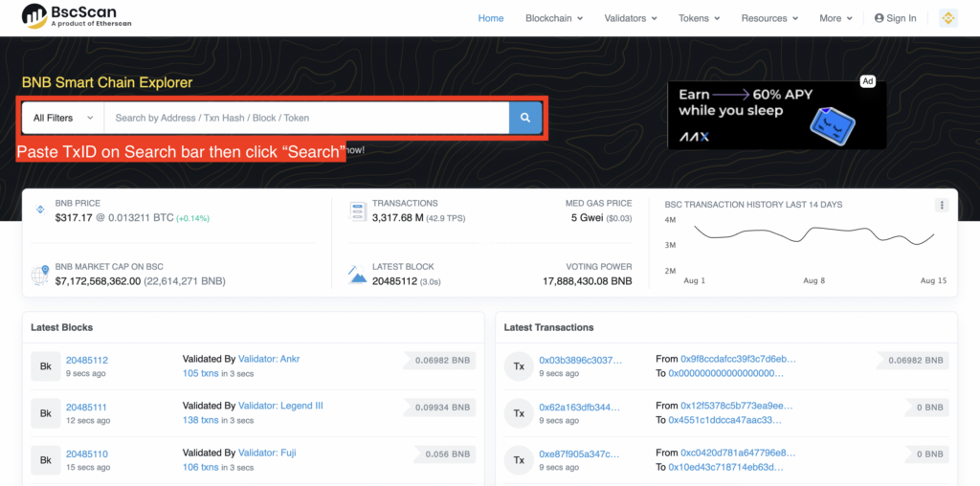This screenshot has width=980, height=486.
Task: Expand the Validators menu
Action: (x=631, y=18)
